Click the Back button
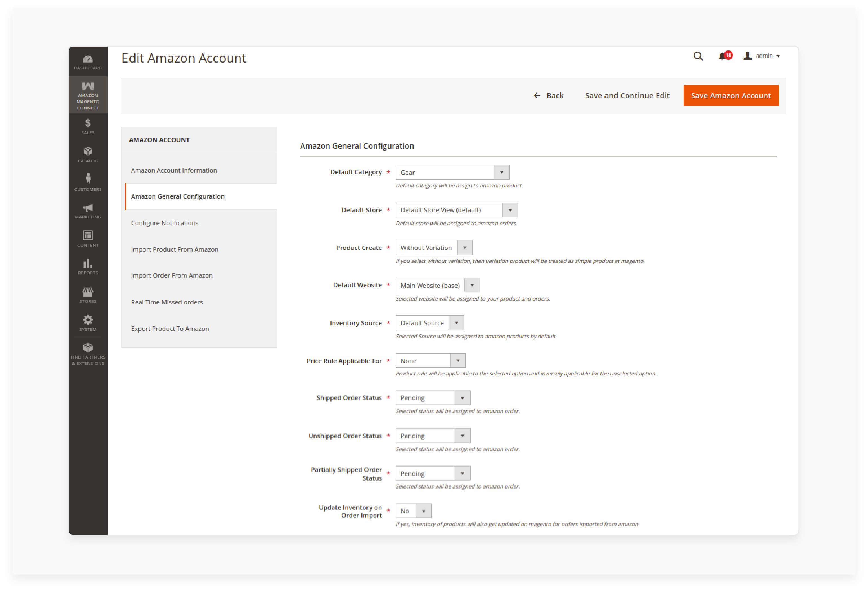868x592 pixels. click(x=548, y=96)
